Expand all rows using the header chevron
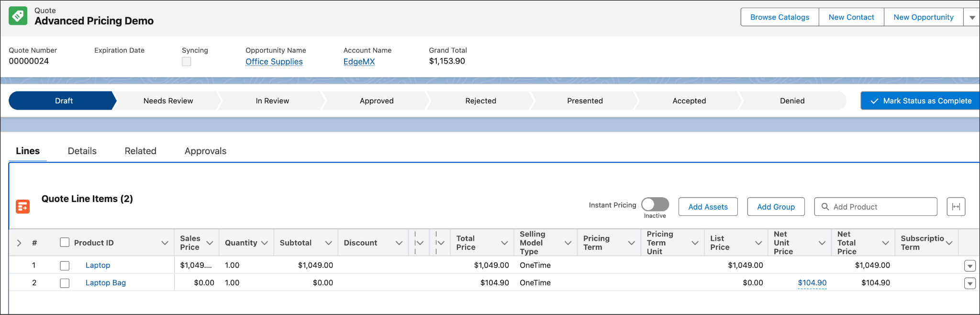The image size is (980, 315). pos(19,243)
